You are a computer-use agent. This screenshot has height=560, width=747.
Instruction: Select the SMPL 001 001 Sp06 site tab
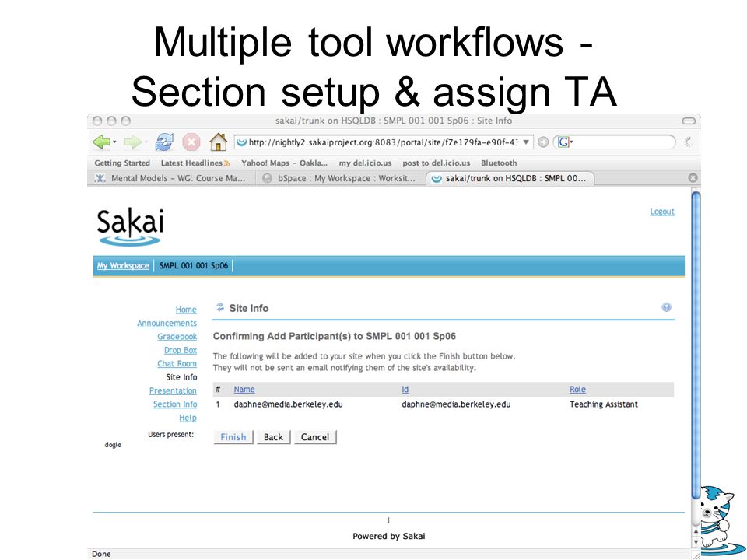point(194,266)
